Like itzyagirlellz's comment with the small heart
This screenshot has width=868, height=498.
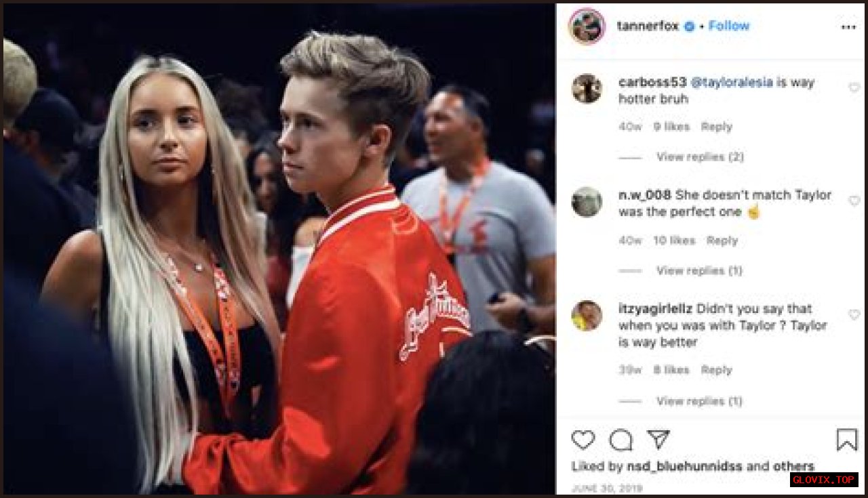click(854, 314)
